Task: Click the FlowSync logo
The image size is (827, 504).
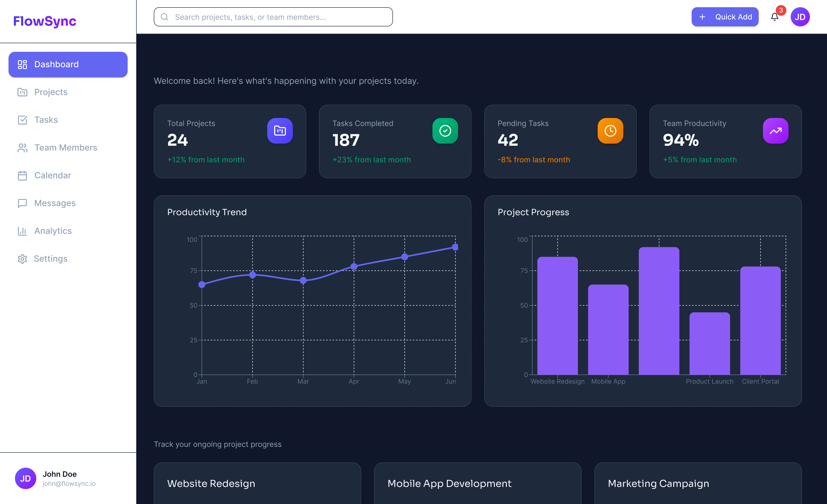Action: click(x=45, y=21)
